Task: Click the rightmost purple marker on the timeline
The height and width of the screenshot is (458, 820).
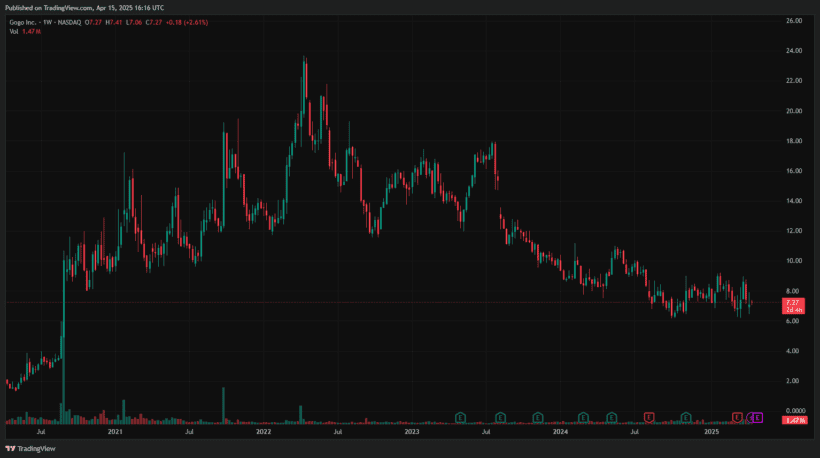Action: click(757, 416)
